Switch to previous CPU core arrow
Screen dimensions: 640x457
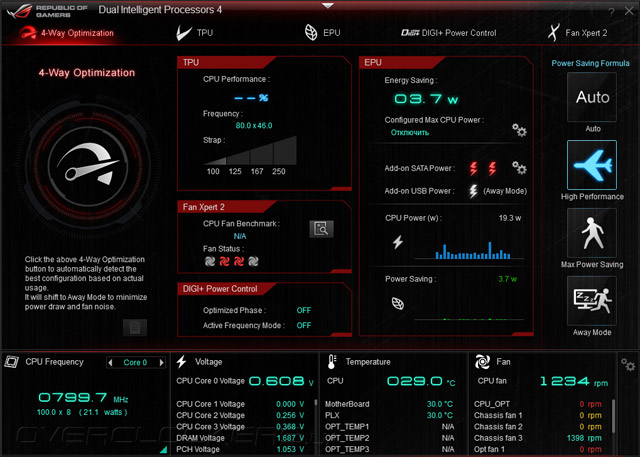110,362
